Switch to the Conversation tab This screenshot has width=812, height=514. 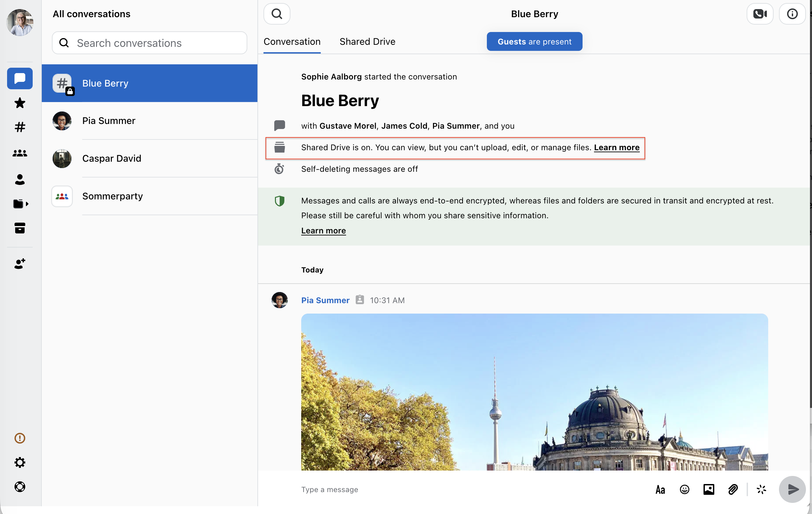click(292, 41)
